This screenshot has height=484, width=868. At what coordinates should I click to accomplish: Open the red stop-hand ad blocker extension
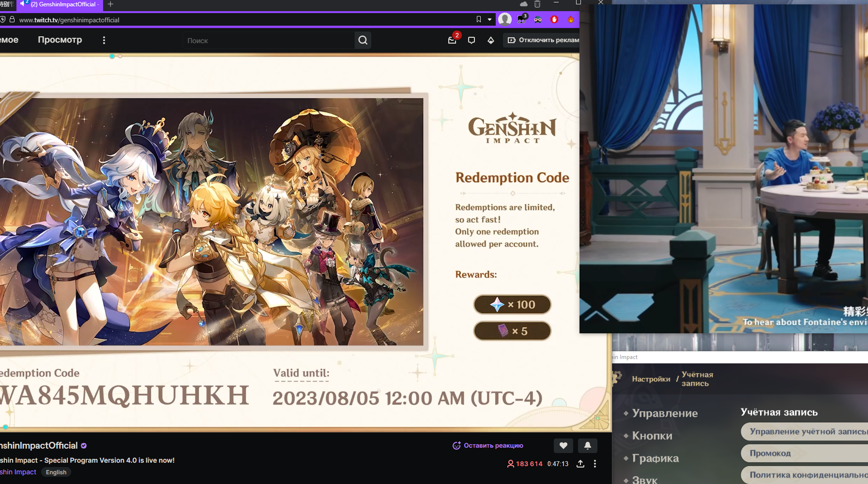tap(554, 19)
